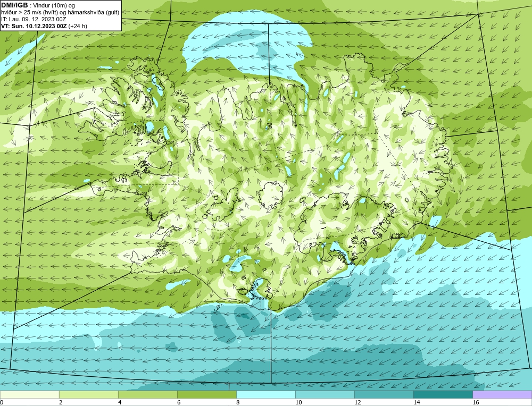Viewport: 532px width, 406px height.
Task: Click the Langjökull glacier outline on map
Action: (222, 205)
